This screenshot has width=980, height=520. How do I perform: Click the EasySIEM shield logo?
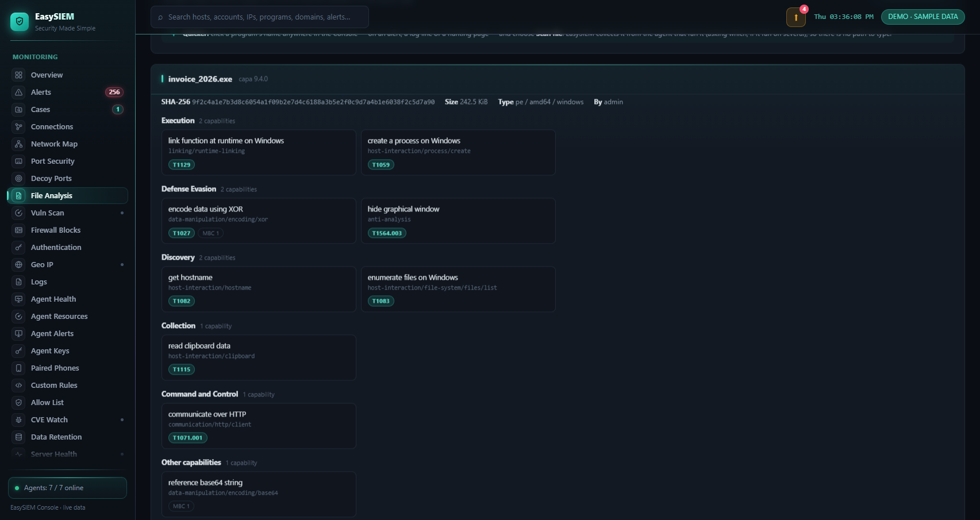tap(20, 22)
